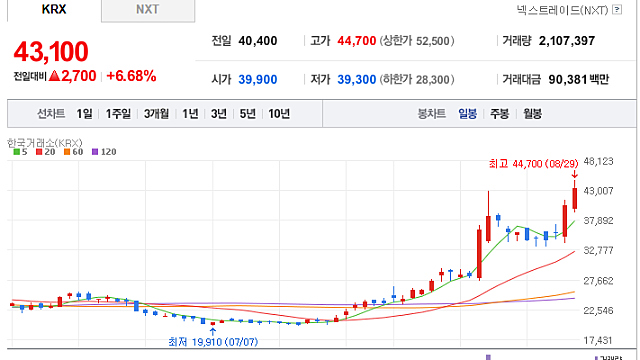Screen dimensions: 640x360
Task: Click the current price 43,100
Action: click(51, 52)
